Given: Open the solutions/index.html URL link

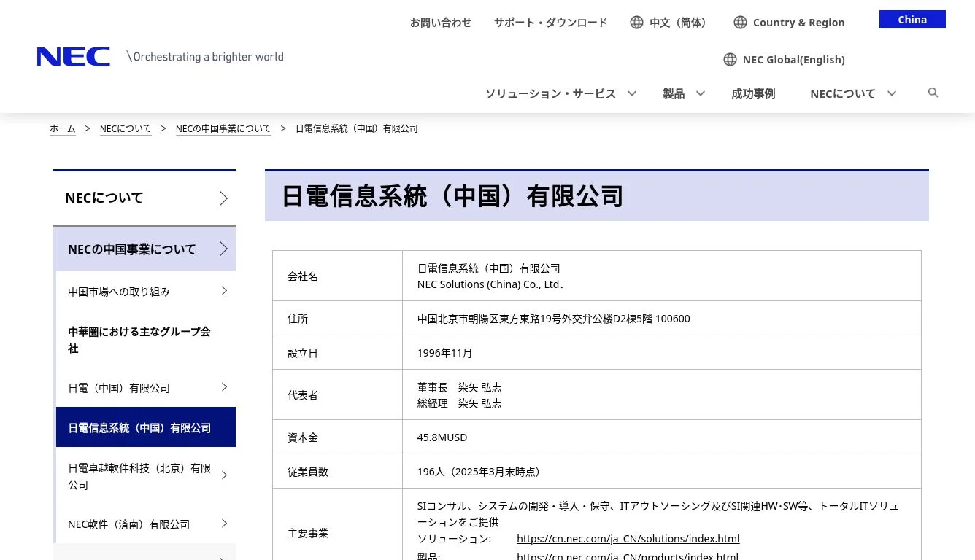Looking at the screenshot, I should pos(628,539).
